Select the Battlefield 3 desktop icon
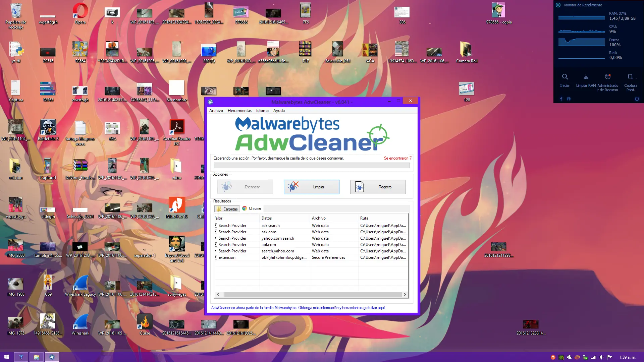Image resolution: width=644 pixels, height=362 pixels. [x=48, y=130]
